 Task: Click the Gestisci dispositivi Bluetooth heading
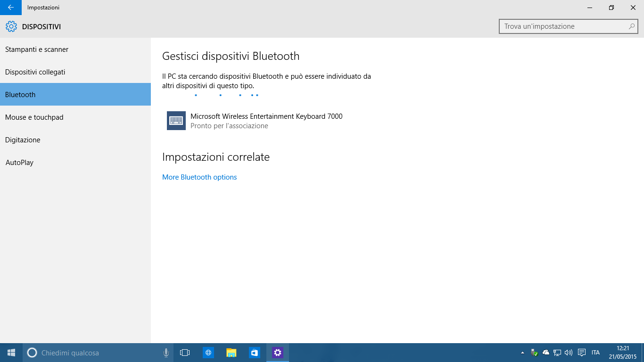click(231, 56)
